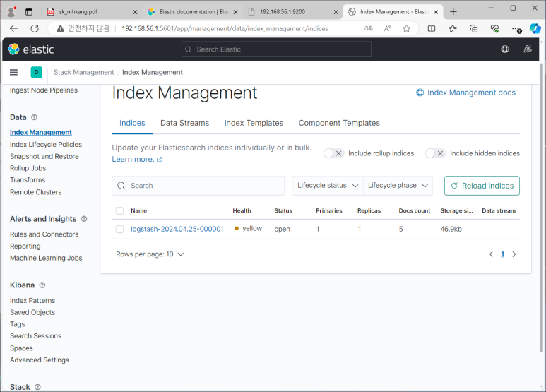Click the browser profile avatar icon
This screenshot has height=392, width=546.
(11, 11)
